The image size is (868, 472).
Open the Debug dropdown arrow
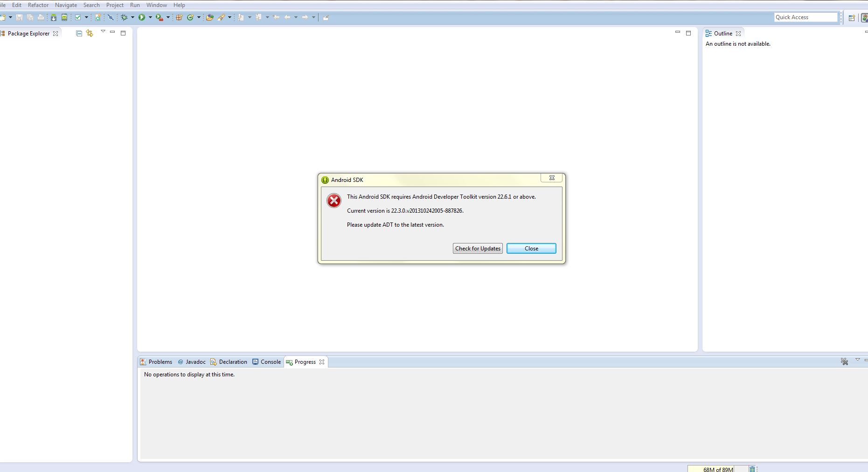[132, 17]
